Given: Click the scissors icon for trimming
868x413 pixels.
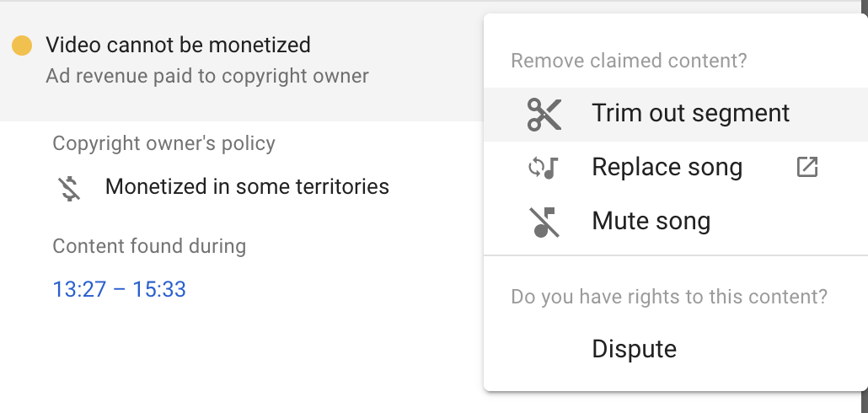Looking at the screenshot, I should [544, 114].
